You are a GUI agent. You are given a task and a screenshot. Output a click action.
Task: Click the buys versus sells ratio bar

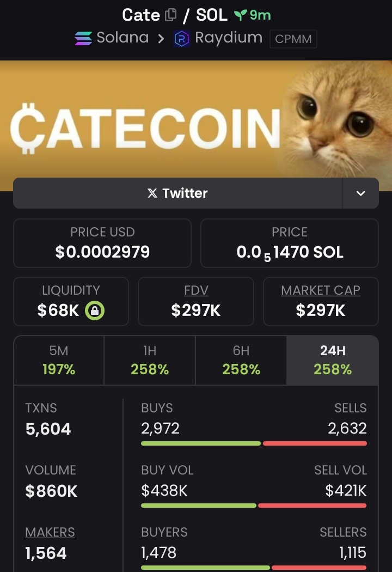click(254, 443)
